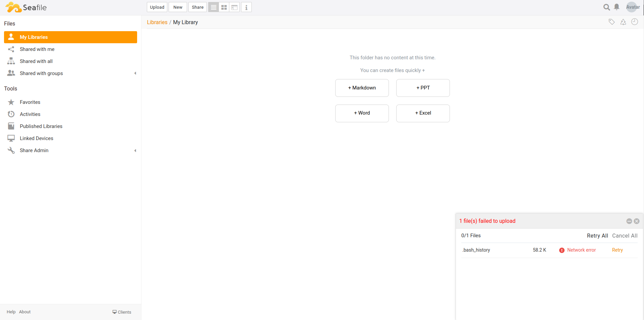Viewport: 644px width, 320px height.
Task: Minimize the failed upload panel
Action: click(x=629, y=221)
